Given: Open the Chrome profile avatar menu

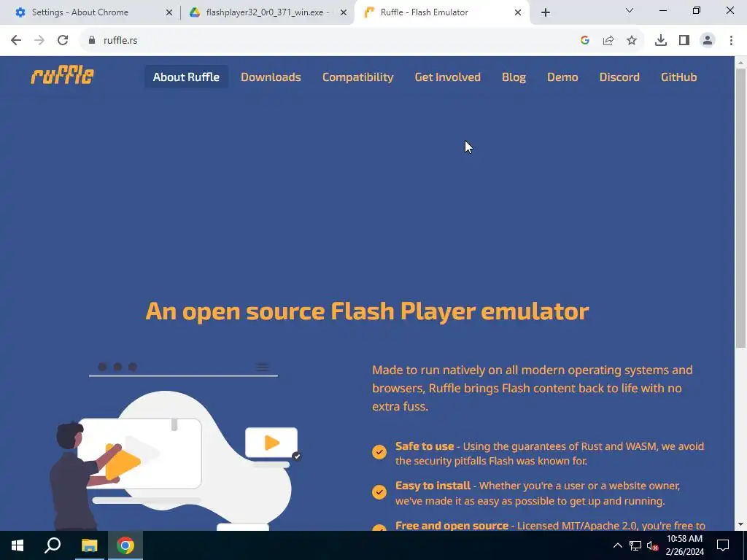Looking at the screenshot, I should point(708,41).
